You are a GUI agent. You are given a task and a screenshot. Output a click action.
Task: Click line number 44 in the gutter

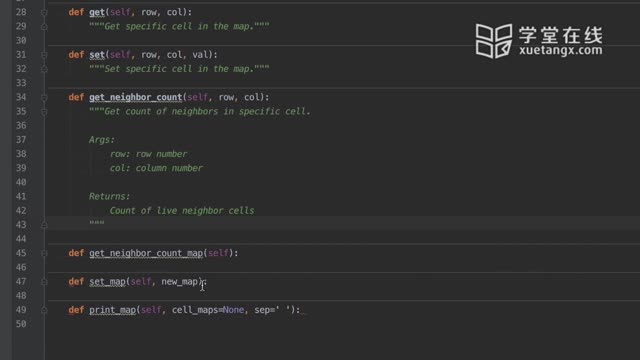(21, 239)
